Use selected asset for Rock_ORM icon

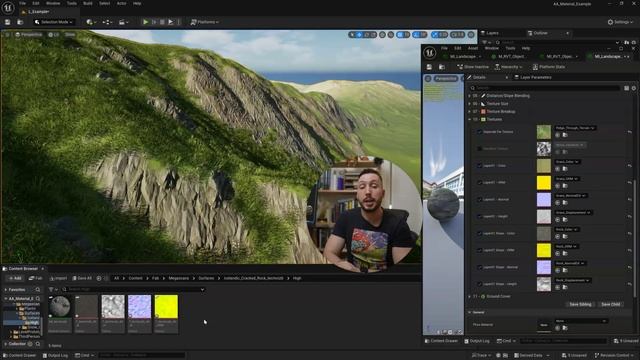[558, 253]
